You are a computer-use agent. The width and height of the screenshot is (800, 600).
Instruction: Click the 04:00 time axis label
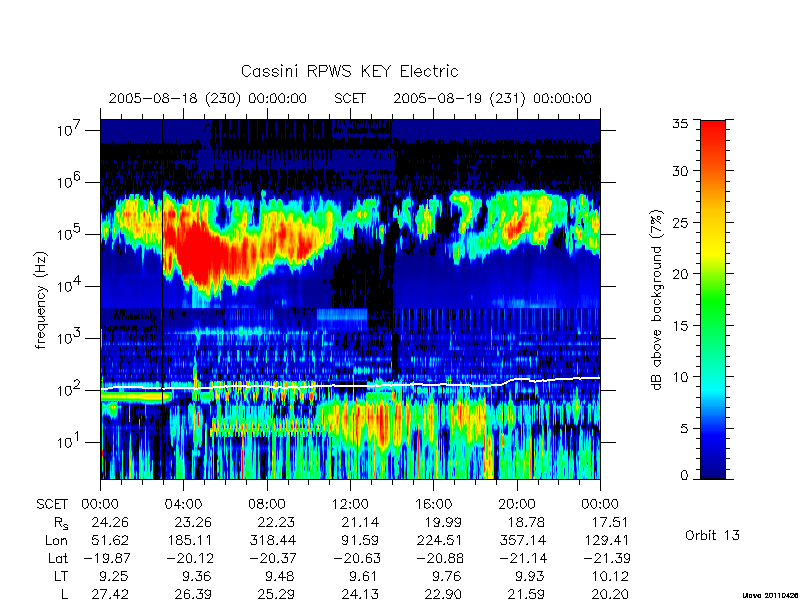183,504
